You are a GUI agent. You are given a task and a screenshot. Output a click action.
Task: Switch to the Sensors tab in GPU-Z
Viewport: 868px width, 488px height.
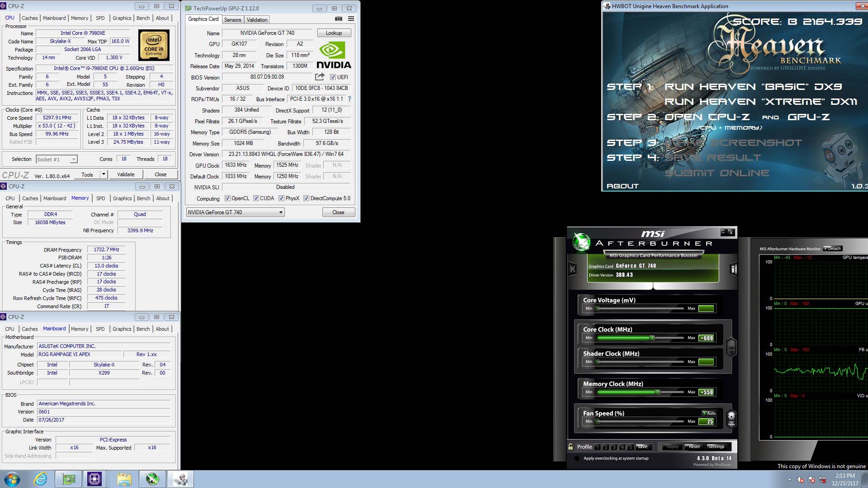tap(232, 20)
